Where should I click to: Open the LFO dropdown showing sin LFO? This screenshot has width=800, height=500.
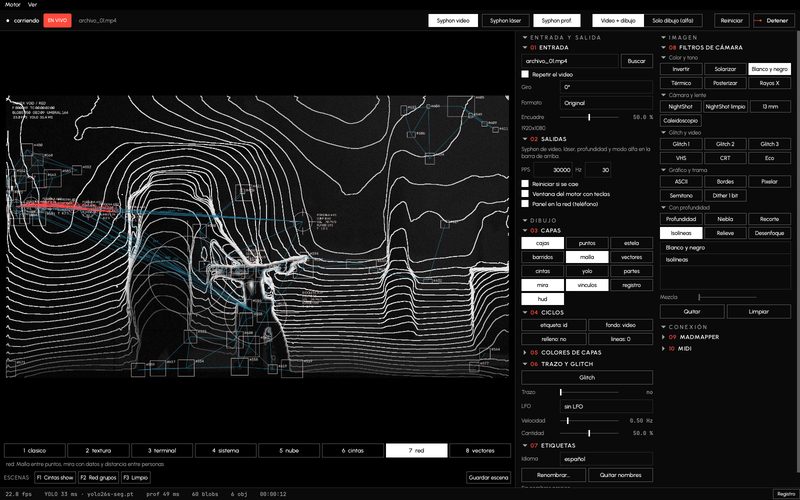[606, 407]
